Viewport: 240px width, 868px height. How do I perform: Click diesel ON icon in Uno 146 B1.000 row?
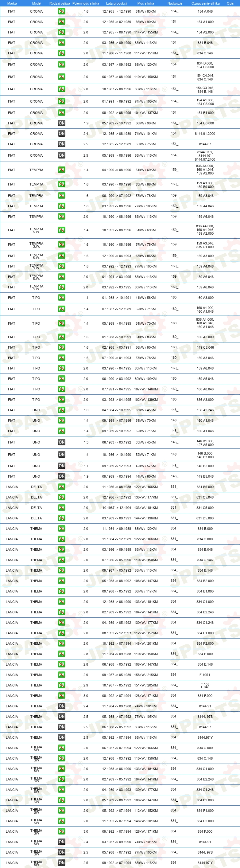point(62,442)
